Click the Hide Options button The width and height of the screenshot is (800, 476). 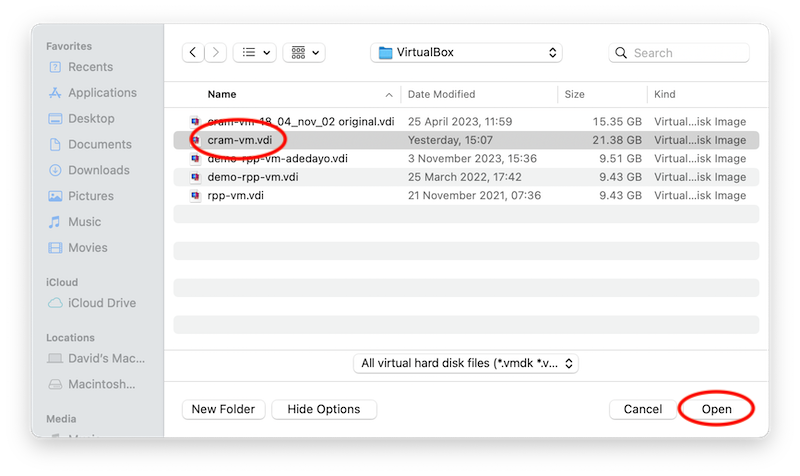(x=324, y=409)
